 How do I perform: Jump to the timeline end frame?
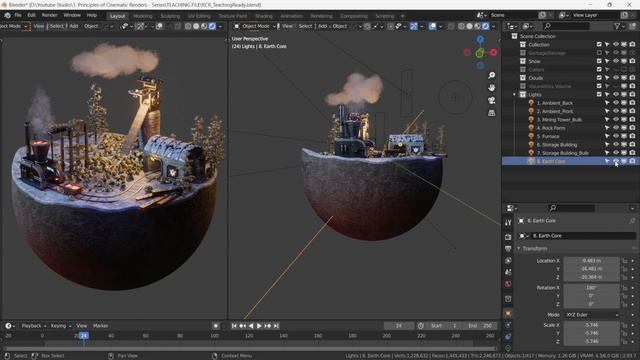tap(276, 326)
